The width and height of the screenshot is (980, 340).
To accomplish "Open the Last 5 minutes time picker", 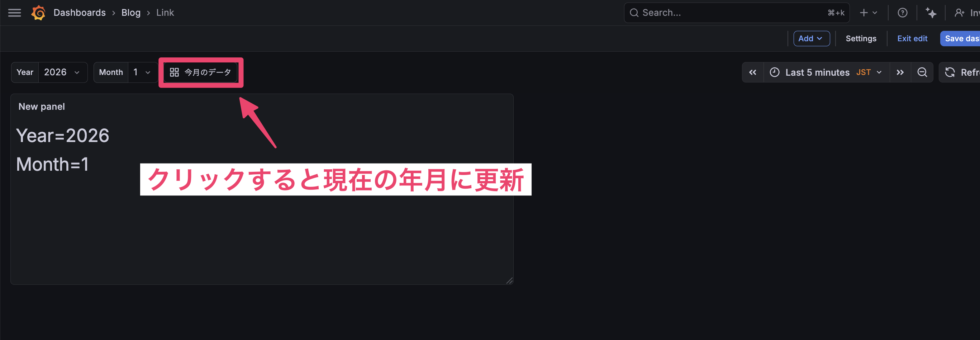I will click(x=826, y=72).
